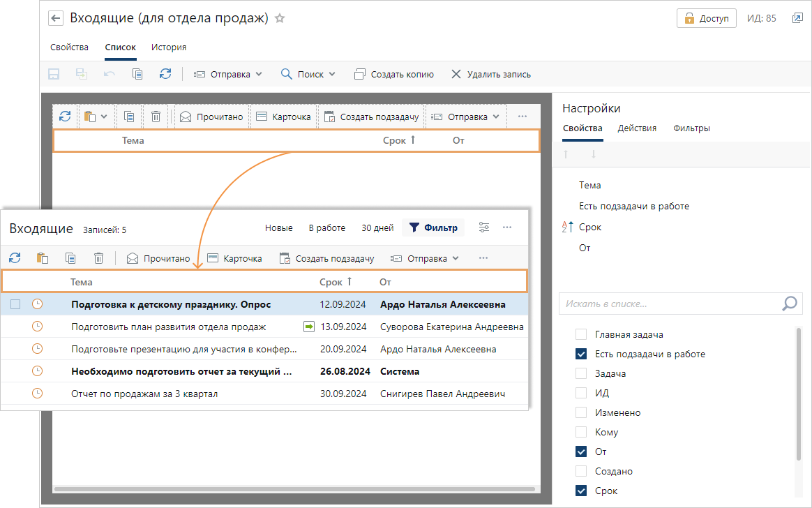Click Прочитано in Входящие toolbar

[x=158, y=258]
